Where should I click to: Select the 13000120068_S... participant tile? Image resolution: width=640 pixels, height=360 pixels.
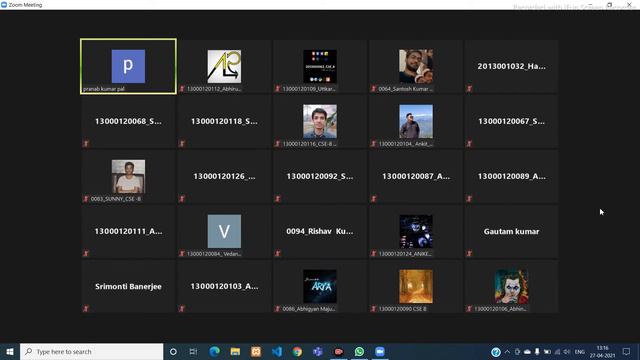click(x=128, y=121)
